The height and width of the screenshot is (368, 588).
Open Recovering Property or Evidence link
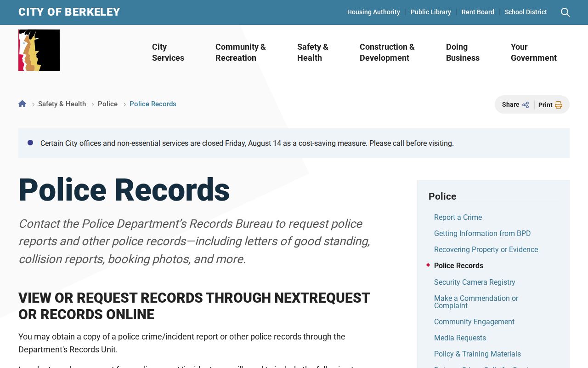486,249
